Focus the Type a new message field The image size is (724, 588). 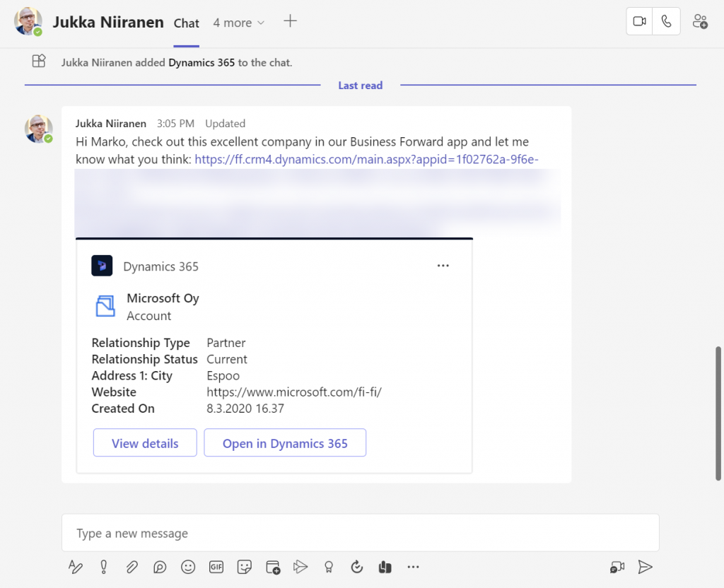point(360,533)
